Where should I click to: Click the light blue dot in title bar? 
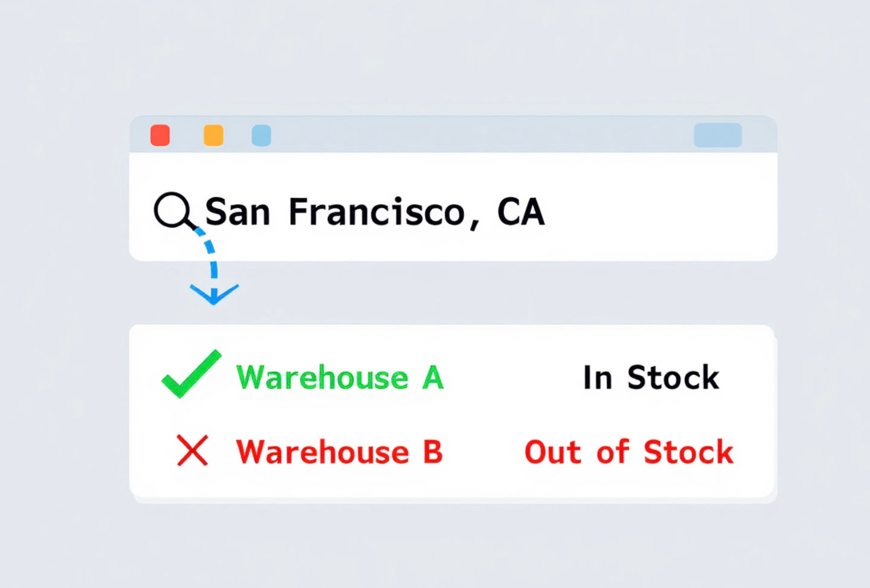coord(261,135)
